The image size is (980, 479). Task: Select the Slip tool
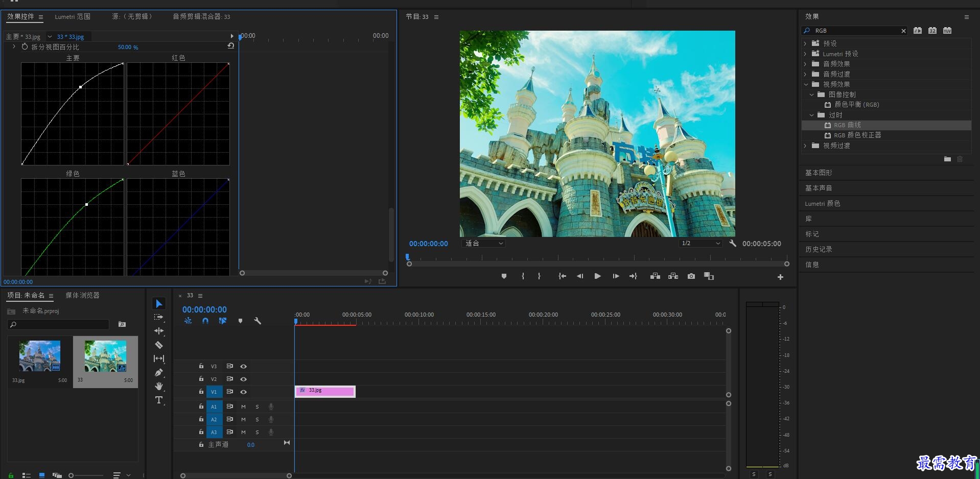coord(159,358)
